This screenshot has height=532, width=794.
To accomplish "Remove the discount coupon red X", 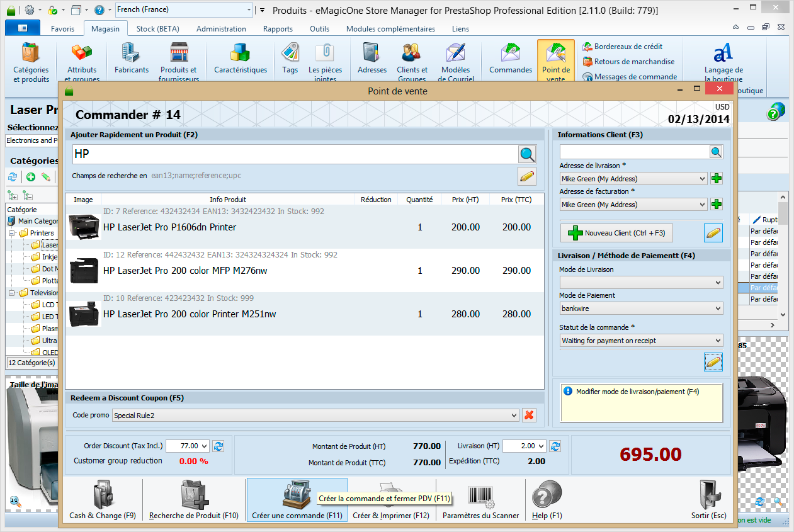I will [x=530, y=416].
